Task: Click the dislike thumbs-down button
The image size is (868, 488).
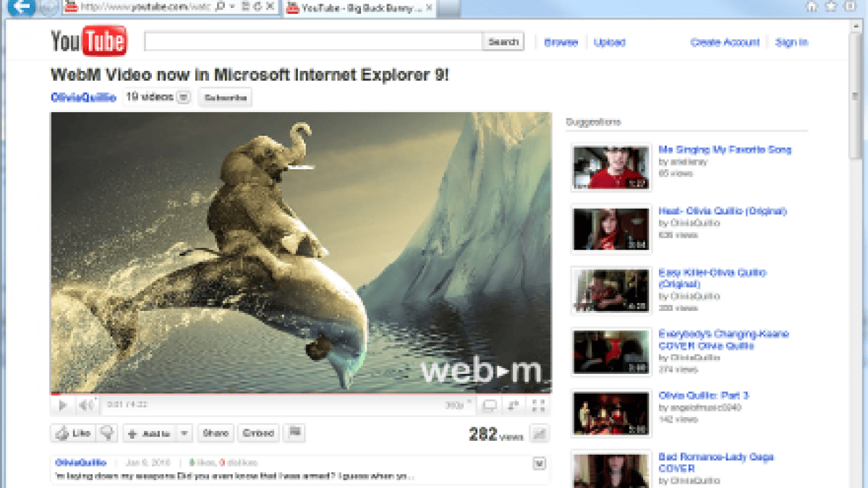Action: pos(108,433)
